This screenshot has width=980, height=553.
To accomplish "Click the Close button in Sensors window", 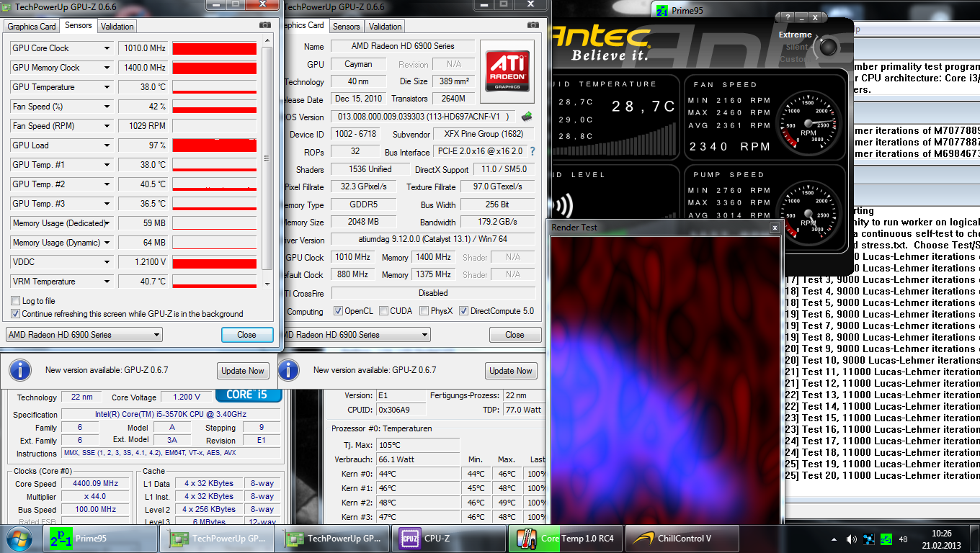I will click(246, 335).
